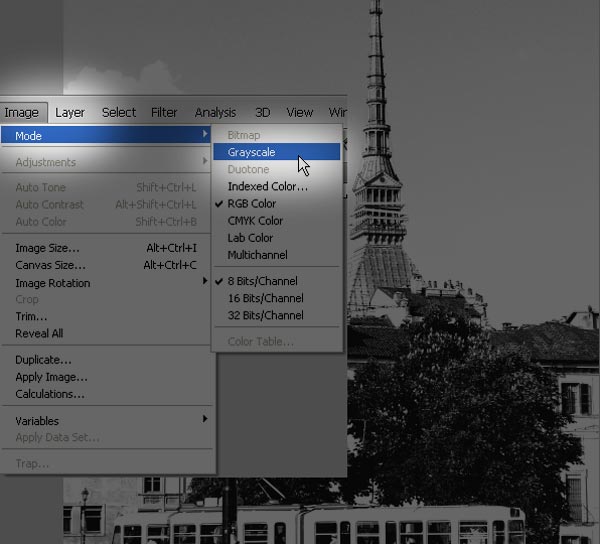Click the Bitmap mode entry

point(277,135)
